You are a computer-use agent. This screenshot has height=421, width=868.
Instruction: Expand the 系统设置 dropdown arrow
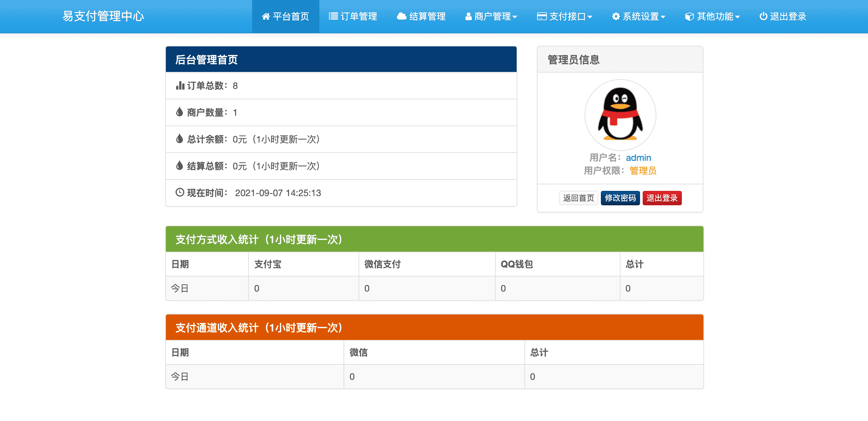pyautogui.click(x=663, y=17)
